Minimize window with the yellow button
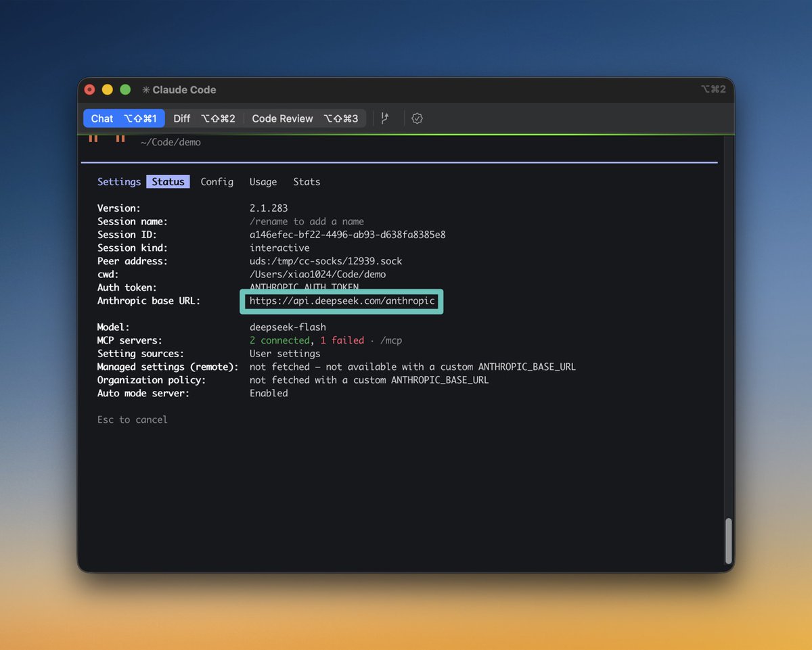Image resolution: width=812 pixels, height=650 pixels. click(107, 90)
